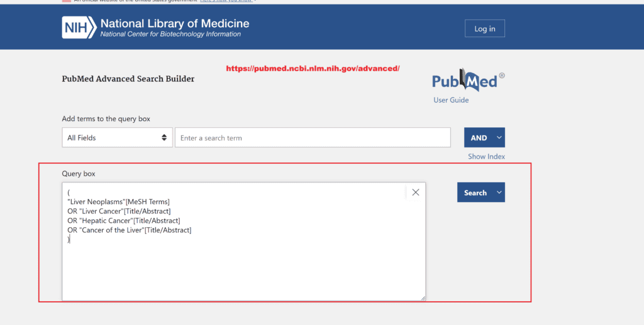
Task: Click the National Library of Medicine title
Action: tap(175, 23)
